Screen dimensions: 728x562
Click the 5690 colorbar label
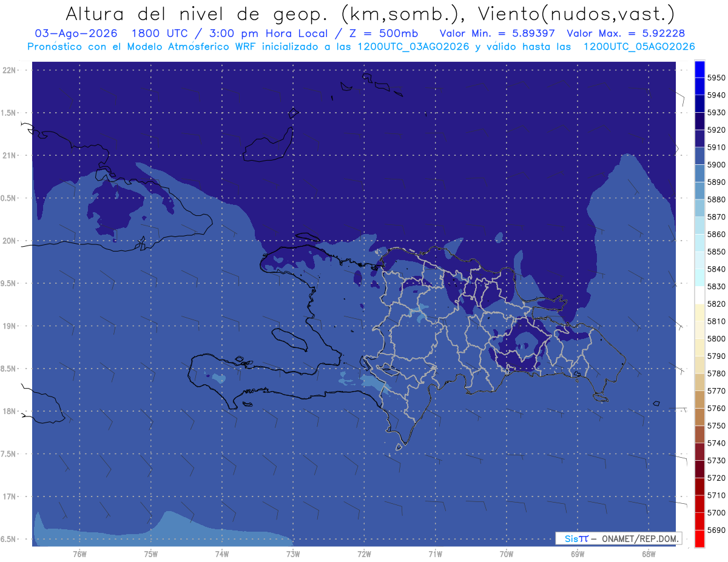(716, 530)
